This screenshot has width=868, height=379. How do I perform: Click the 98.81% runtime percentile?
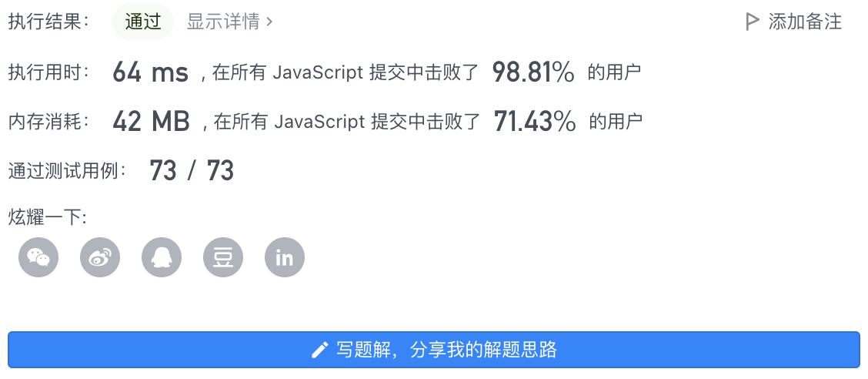pos(533,72)
